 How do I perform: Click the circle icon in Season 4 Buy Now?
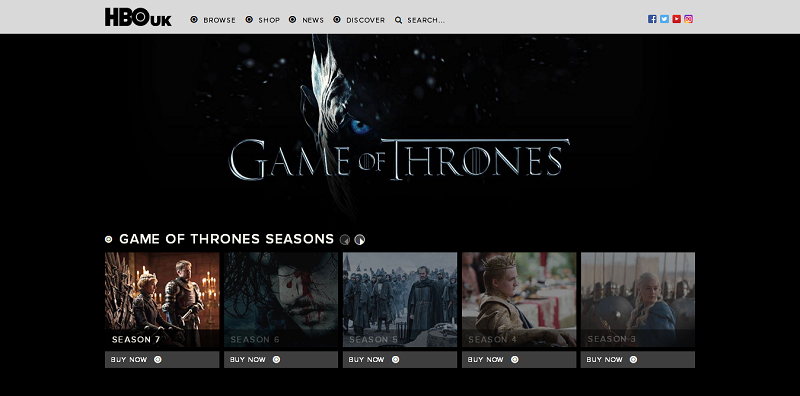point(514,359)
